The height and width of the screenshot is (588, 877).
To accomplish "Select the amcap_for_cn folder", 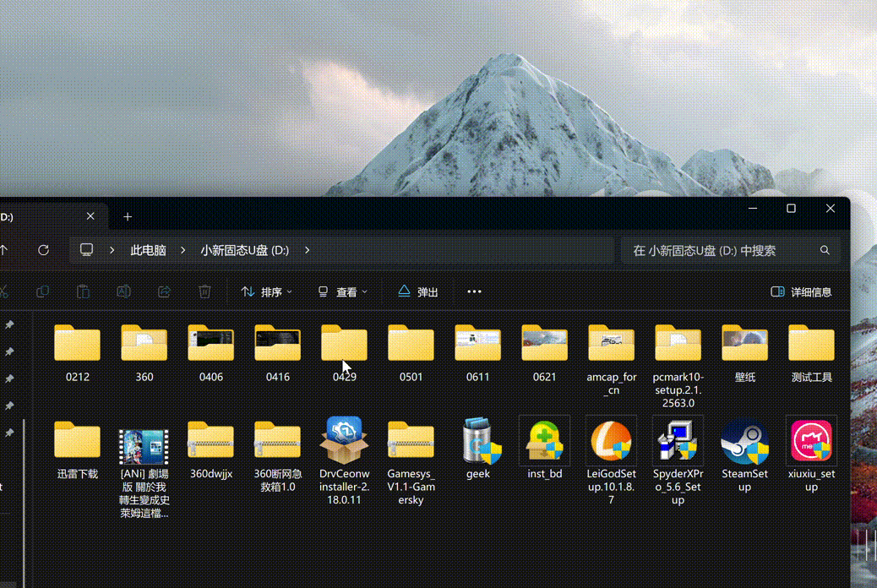I will coord(612,359).
